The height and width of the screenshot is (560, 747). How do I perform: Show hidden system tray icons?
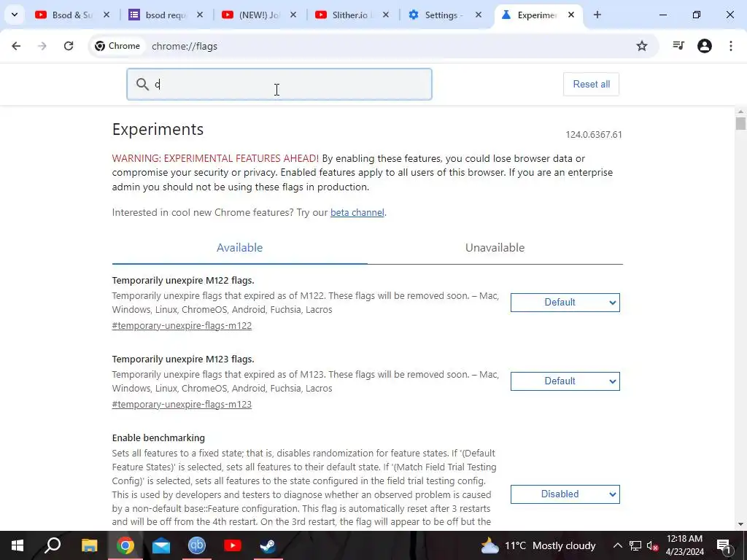[x=617, y=545]
